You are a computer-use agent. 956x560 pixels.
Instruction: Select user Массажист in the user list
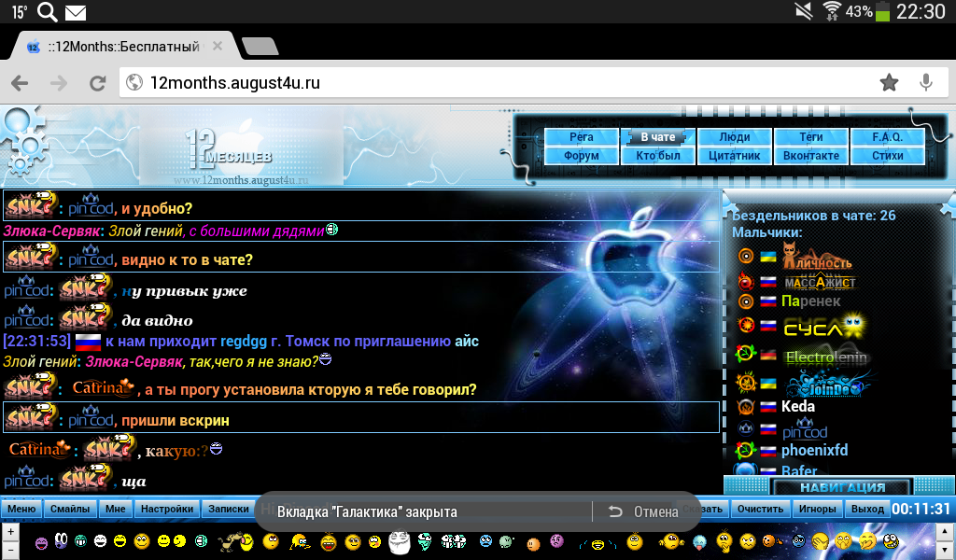point(819,282)
